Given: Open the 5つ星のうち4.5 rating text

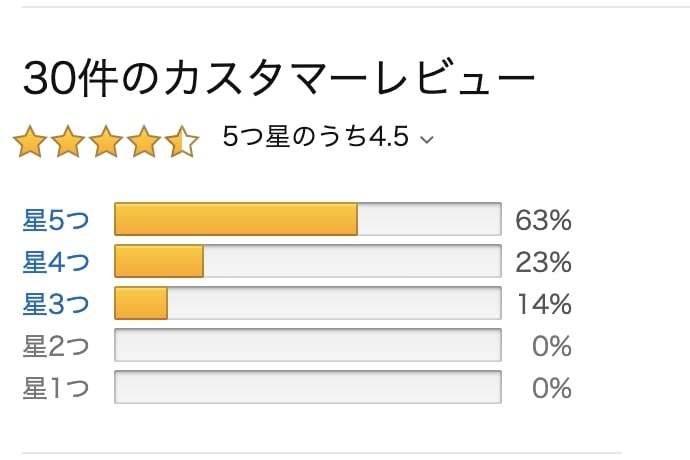Looking at the screenshot, I should click(x=316, y=136).
